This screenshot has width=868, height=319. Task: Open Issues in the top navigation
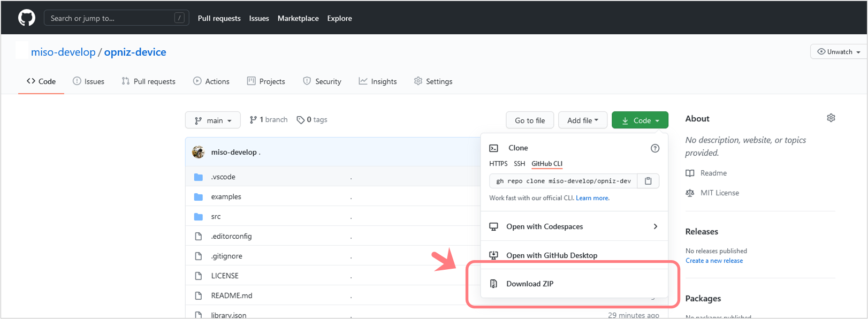259,18
